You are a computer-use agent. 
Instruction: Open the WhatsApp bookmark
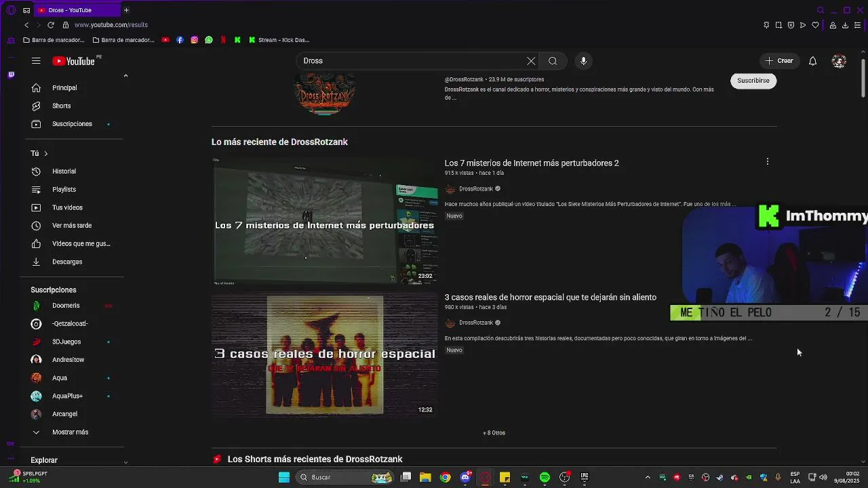pos(209,40)
